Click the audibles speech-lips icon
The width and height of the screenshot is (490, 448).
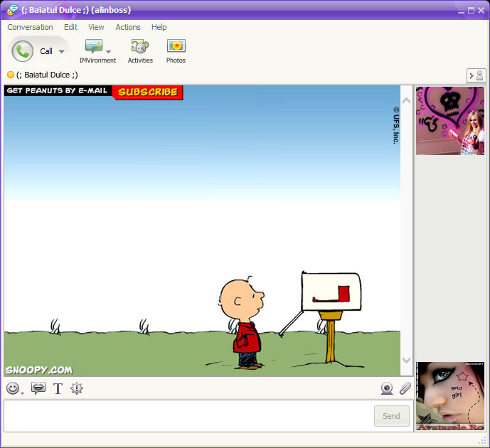pyautogui.click(x=38, y=388)
